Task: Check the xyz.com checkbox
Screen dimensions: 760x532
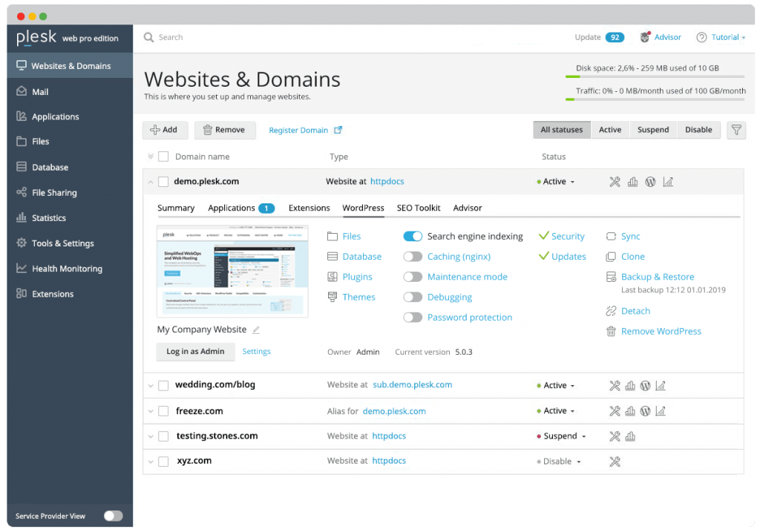Action: tap(163, 462)
